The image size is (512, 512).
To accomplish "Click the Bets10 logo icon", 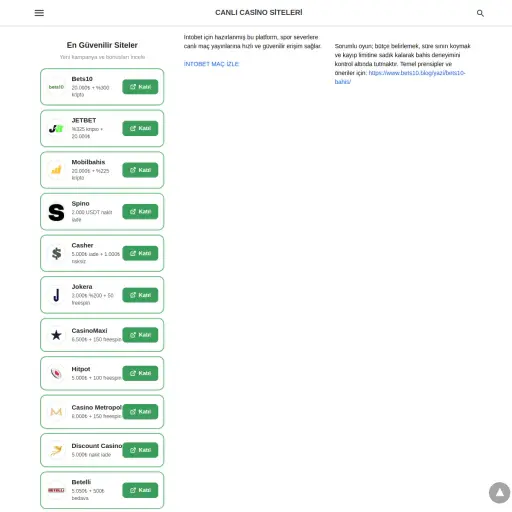I will coord(56,87).
